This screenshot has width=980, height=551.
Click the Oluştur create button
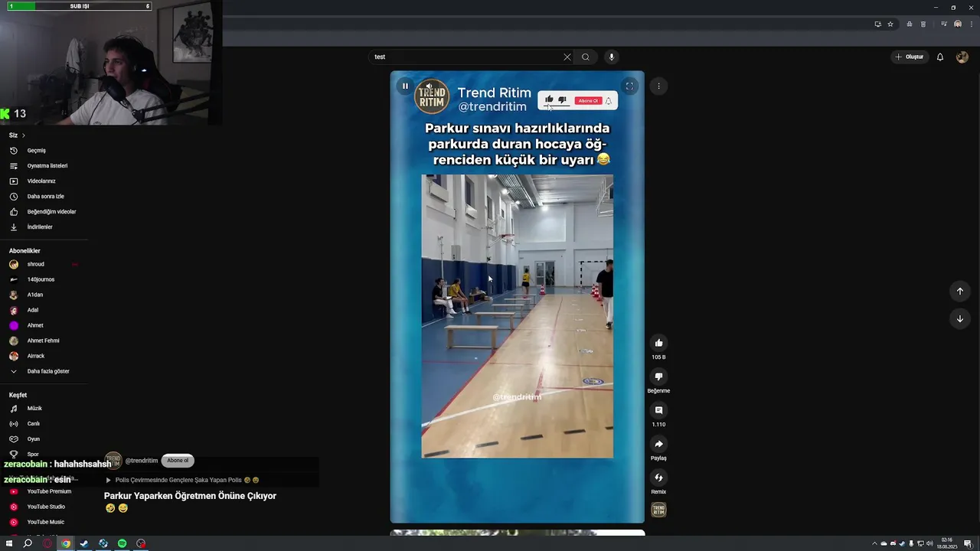point(910,57)
